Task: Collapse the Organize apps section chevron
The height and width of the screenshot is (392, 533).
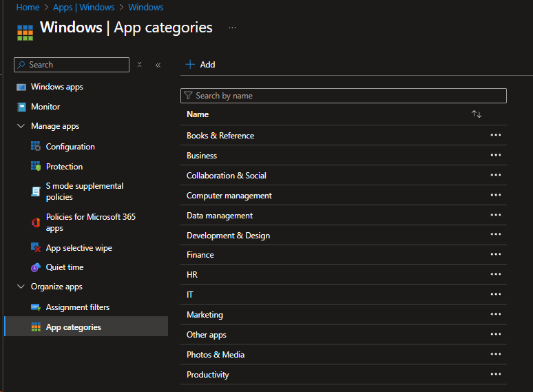Action: click(21, 287)
